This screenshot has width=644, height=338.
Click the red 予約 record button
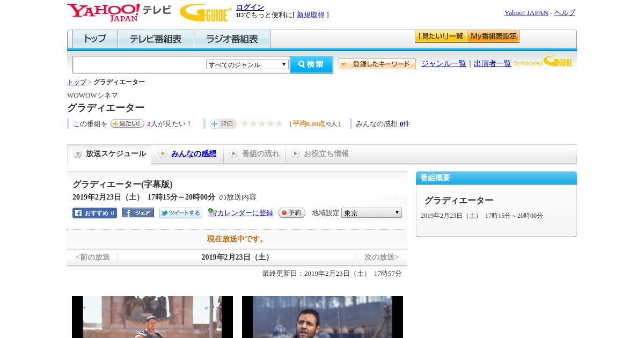click(x=291, y=213)
